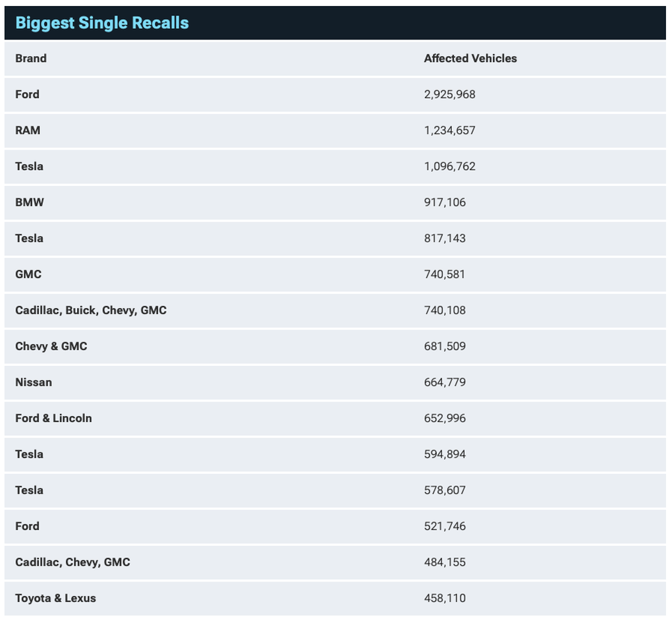Viewport: 672px width, 623px height.
Task: Click the 1,096,762 Tesla recall value
Action: [x=450, y=166]
